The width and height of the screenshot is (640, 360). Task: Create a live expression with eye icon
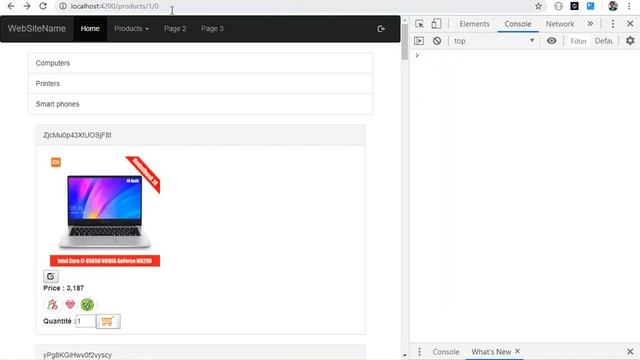[x=551, y=41]
